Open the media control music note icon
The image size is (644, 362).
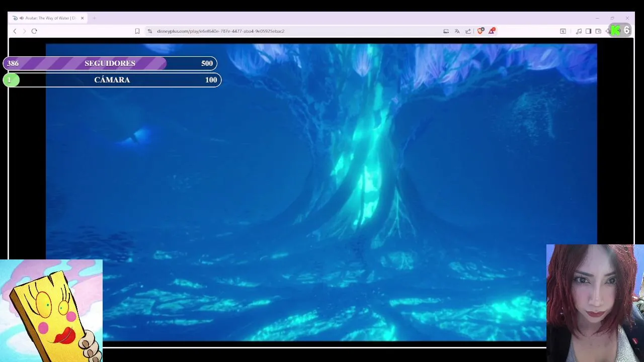coord(579,31)
